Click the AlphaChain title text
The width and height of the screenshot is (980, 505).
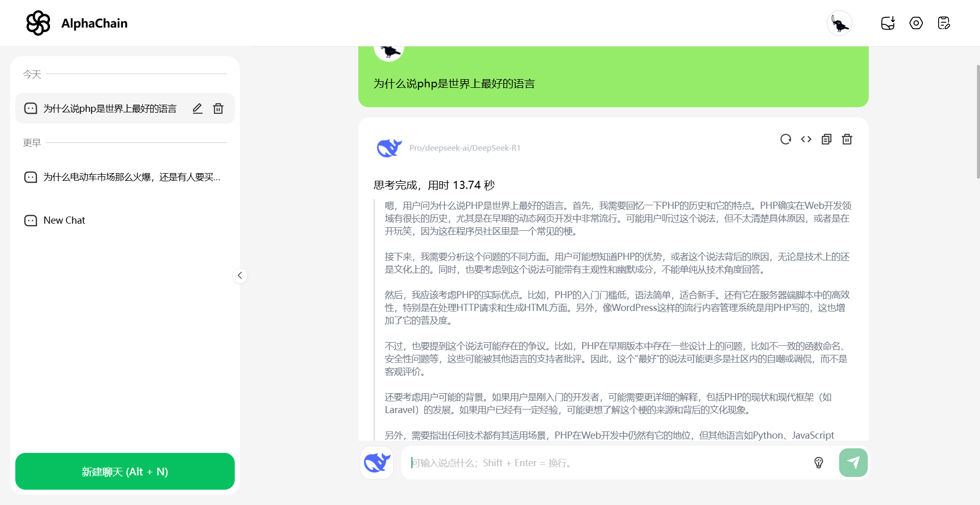[x=94, y=23]
